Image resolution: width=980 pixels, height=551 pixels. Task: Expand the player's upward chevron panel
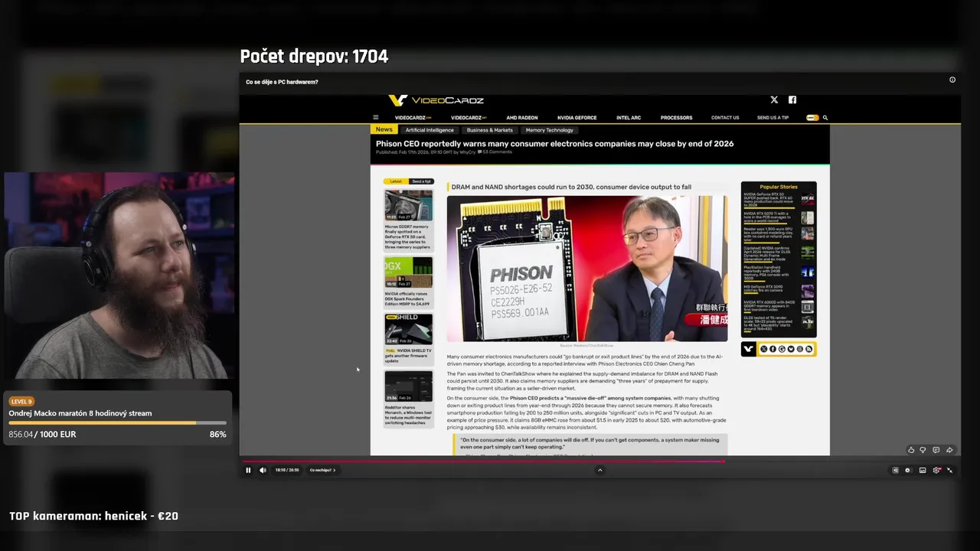599,470
